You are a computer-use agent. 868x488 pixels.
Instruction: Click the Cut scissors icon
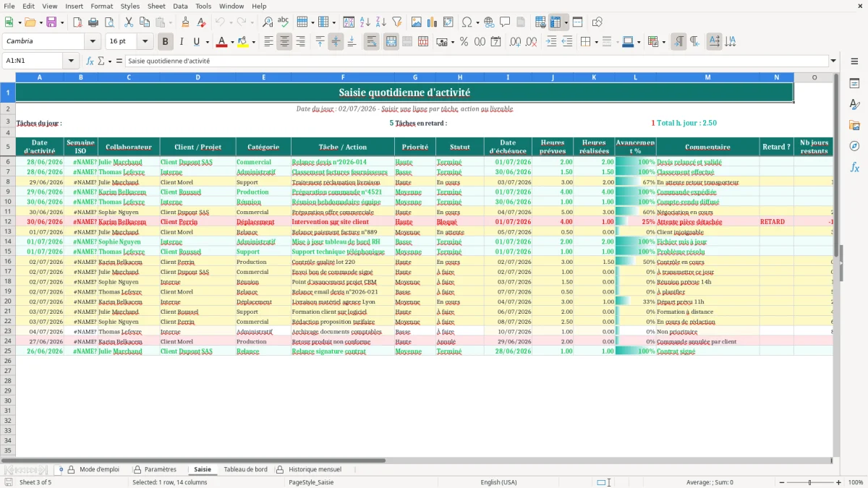[x=128, y=22]
